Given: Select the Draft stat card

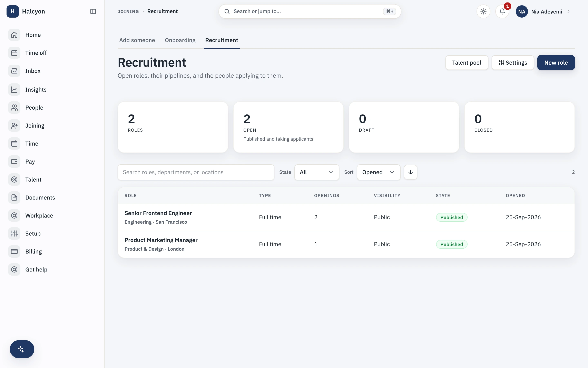Looking at the screenshot, I should coord(404,127).
